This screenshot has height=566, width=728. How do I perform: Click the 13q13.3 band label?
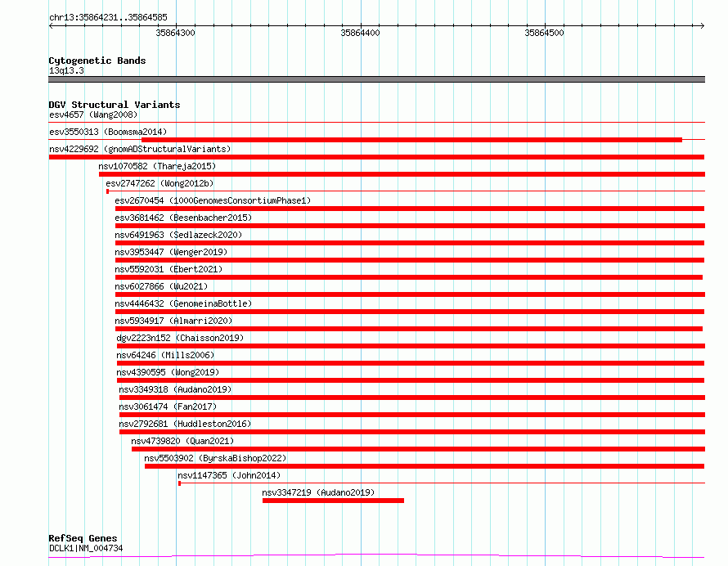coord(66,70)
